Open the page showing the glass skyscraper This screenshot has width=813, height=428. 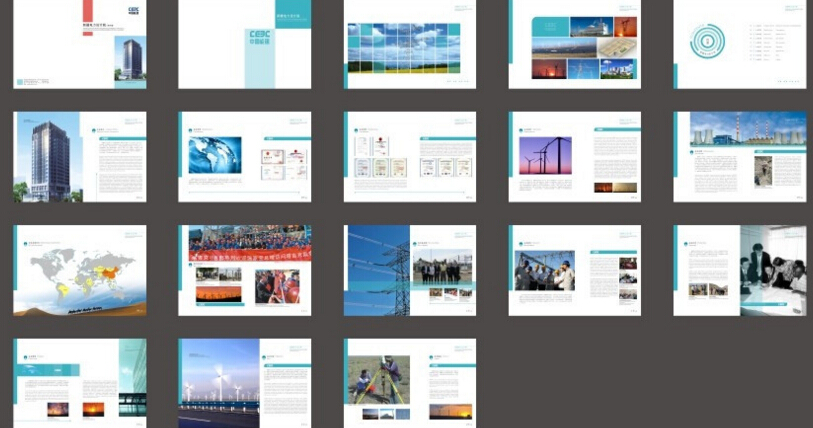[x=80, y=157]
